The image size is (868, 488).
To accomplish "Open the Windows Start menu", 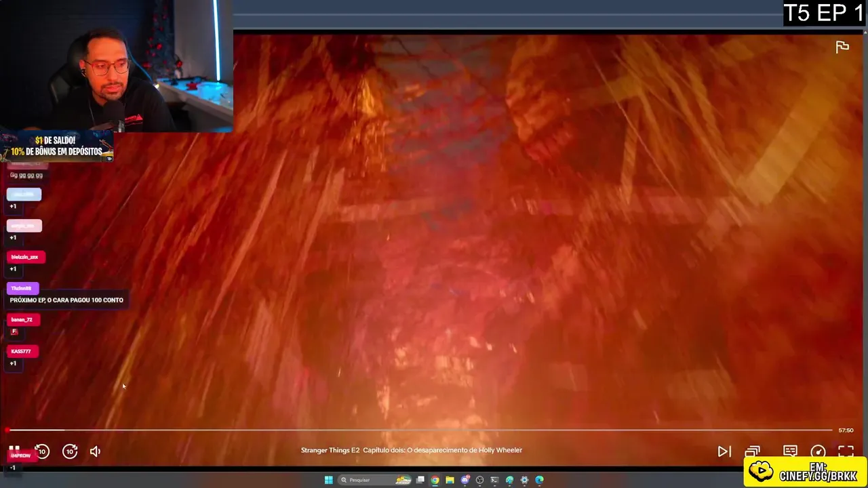I will (x=329, y=480).
